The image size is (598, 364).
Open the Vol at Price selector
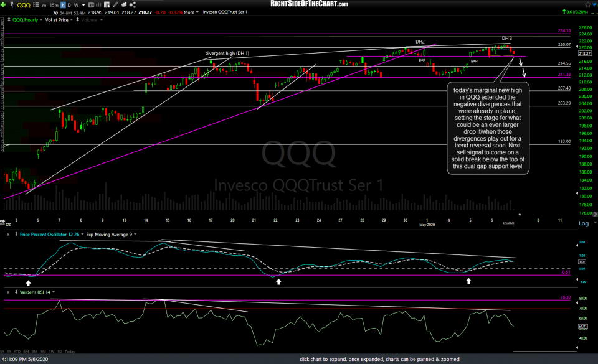(x=57, y=19)
